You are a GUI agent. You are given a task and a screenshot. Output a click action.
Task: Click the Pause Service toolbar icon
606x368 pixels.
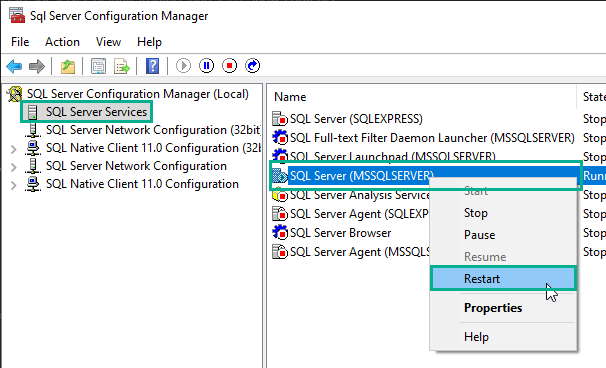point(206,66)
